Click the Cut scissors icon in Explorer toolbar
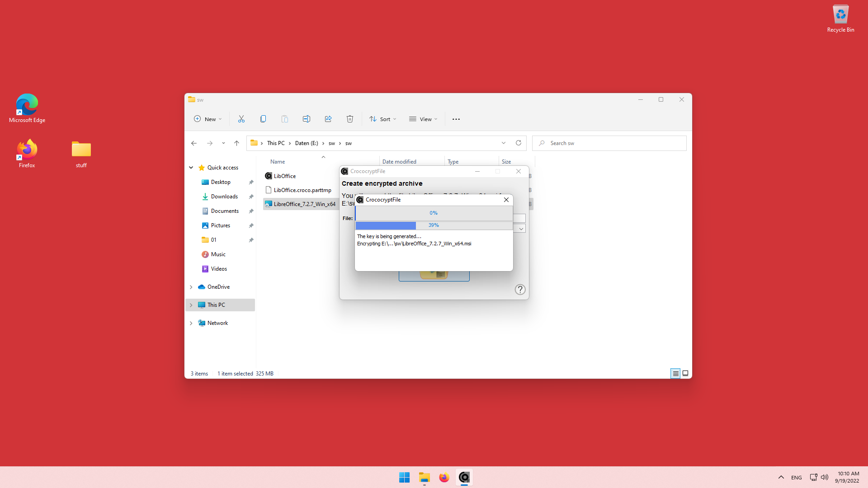The image size is (868, 488). 241,119
